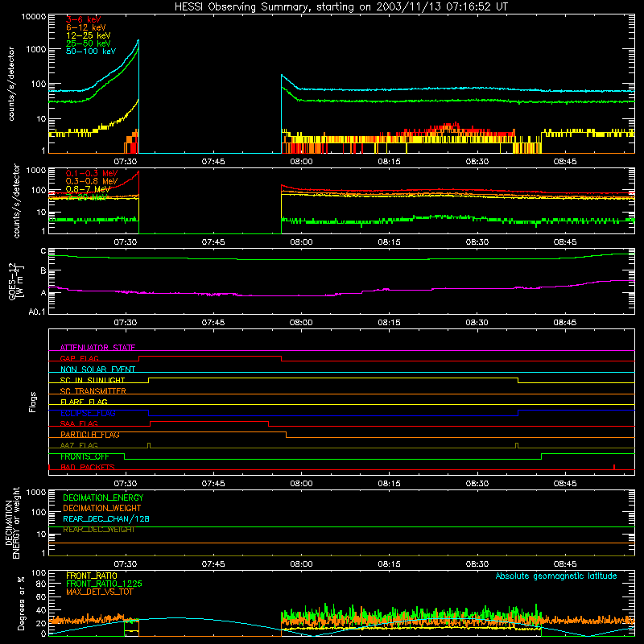Select the ECLIPSE_FLAG label
This screenshot has height=644, width=644.
pos(88,413)
